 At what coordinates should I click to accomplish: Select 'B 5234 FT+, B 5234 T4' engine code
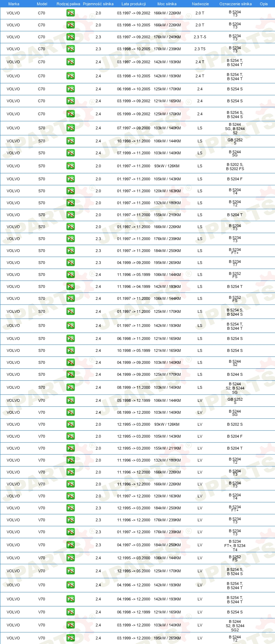coord(235,546)
